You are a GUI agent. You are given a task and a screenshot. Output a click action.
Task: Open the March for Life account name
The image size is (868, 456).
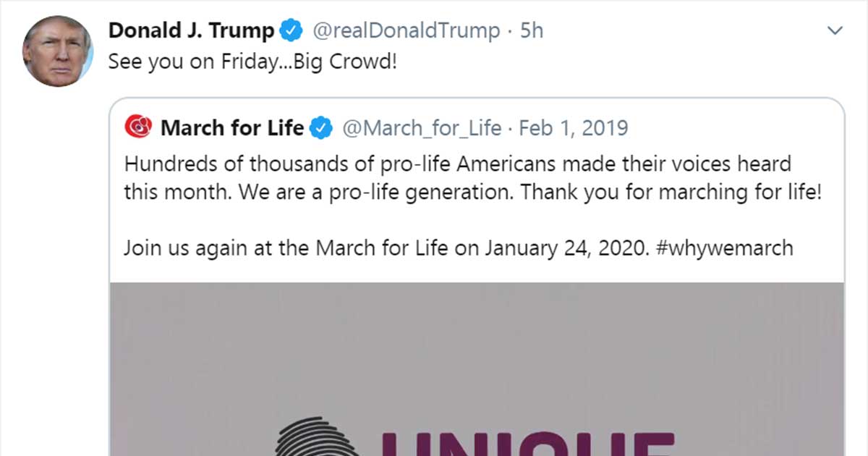point(232,128)
